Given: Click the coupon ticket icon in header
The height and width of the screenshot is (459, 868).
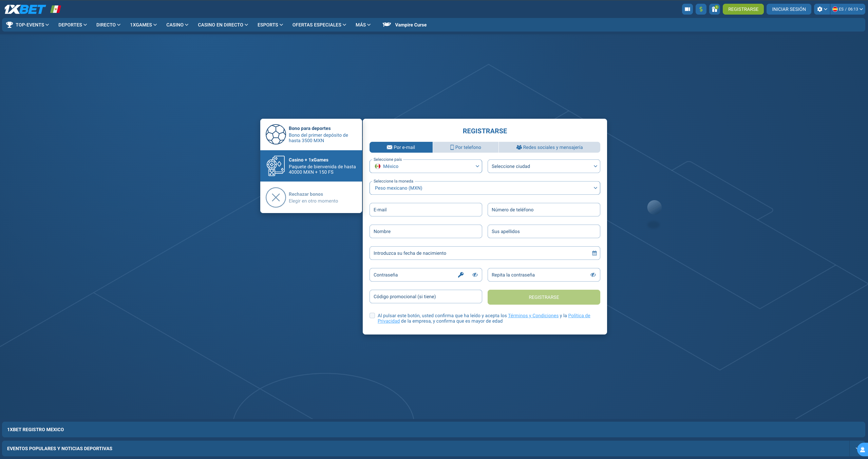Looking at the screenshot, I should click(687, 9).
